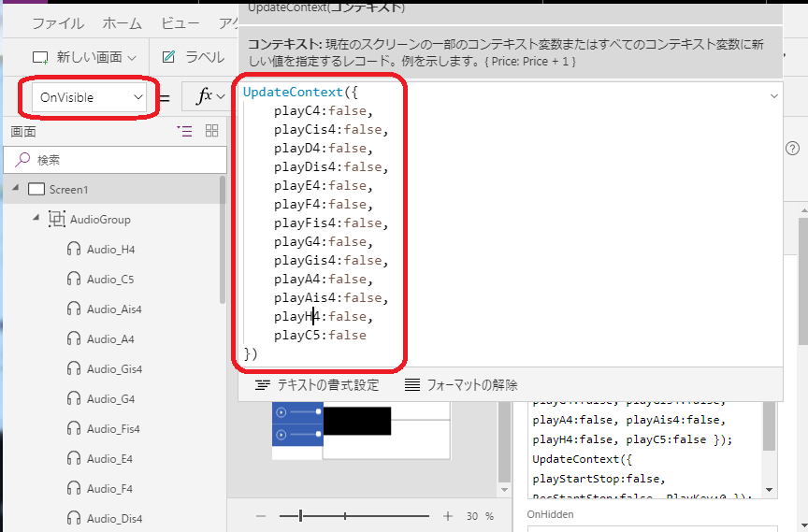The width and height of the screenshot is (808, 532).
Task: Select Audio_Fis4 headphone icon
Action: pos(74,428)
